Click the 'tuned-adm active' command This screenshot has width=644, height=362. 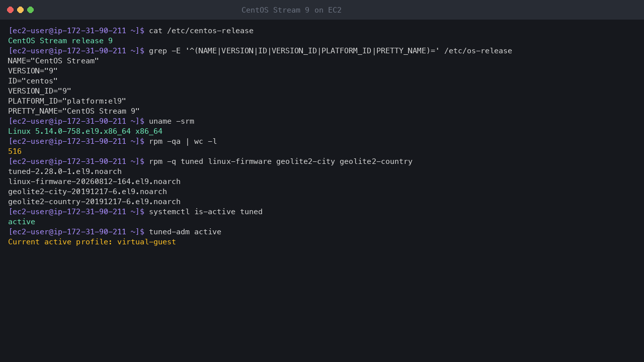coord(185,232)
